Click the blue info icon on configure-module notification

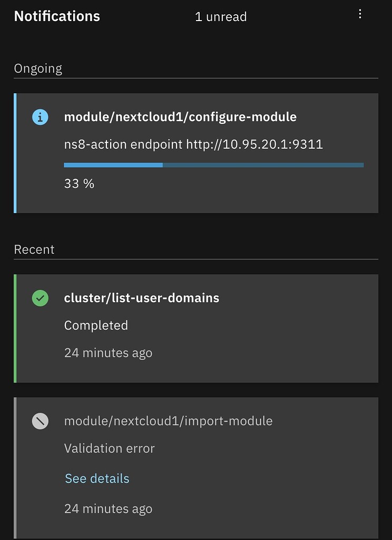point(40,117)
